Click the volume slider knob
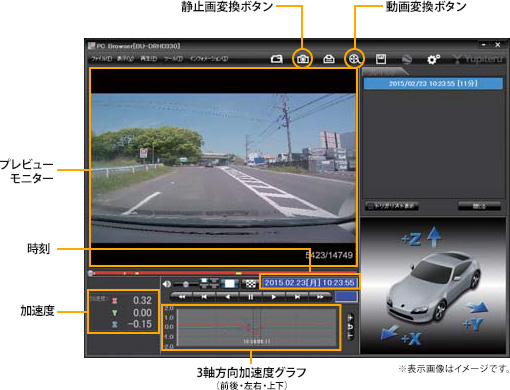510x390 pixels. click(x=186, y=284)
